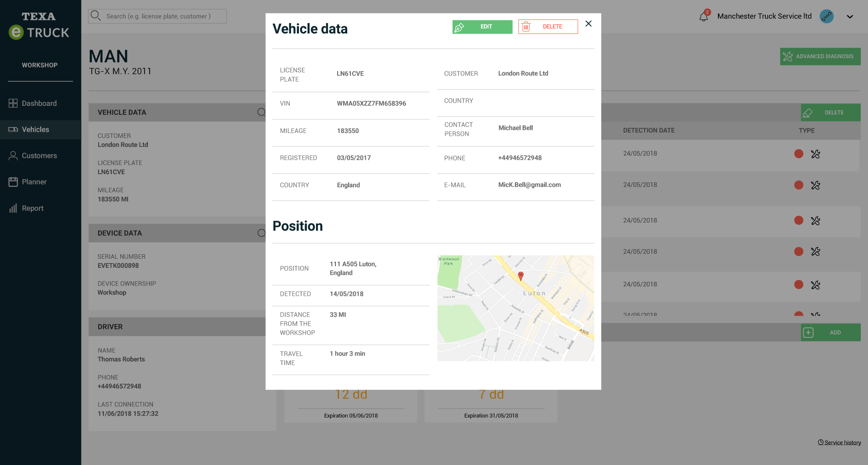The height and width of the screenshot is (465, 868).
Task: Open Customers in sidebar
Action: click(x=40, y=156)
